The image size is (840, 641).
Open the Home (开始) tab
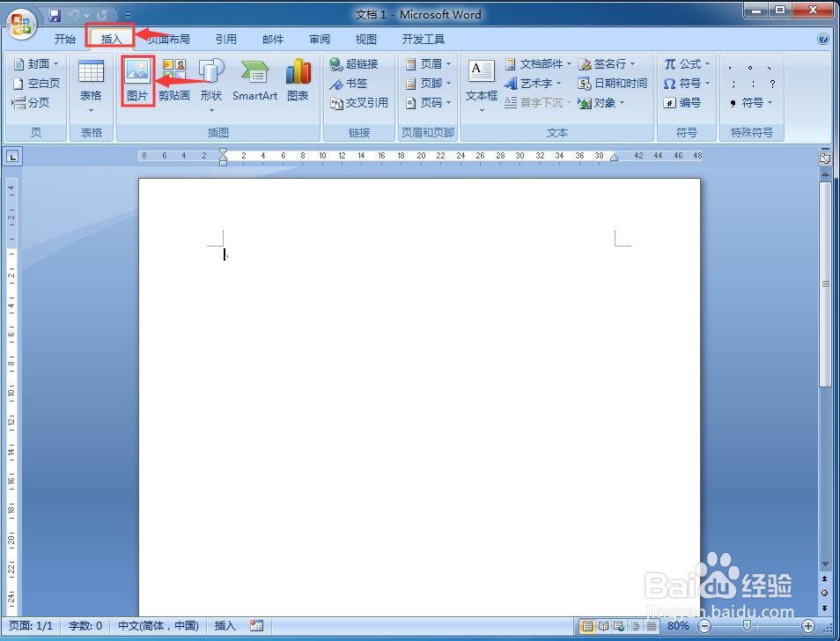65,39
